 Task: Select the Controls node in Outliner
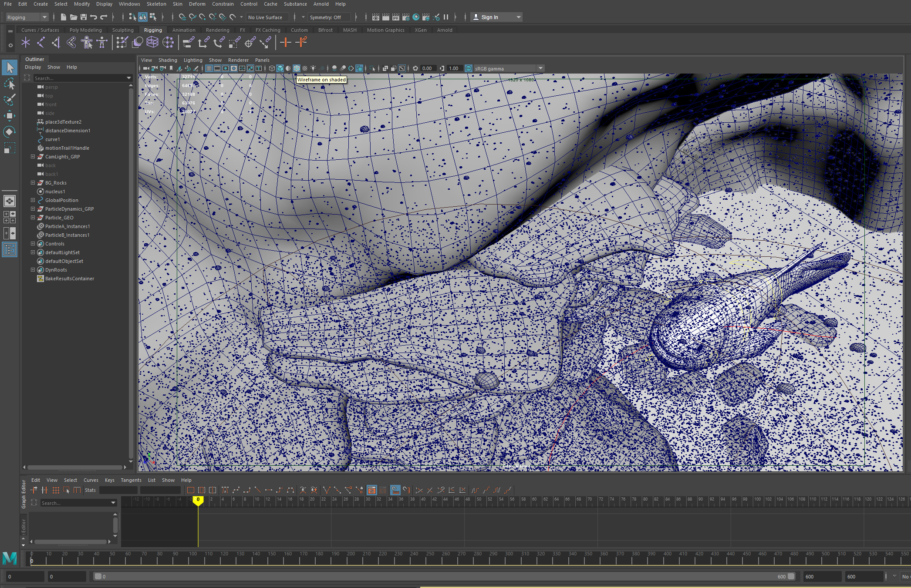click(54, 243)
